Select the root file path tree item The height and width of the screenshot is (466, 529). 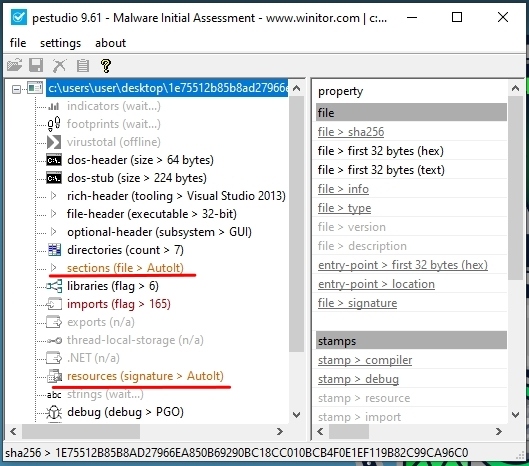point(167,88)
